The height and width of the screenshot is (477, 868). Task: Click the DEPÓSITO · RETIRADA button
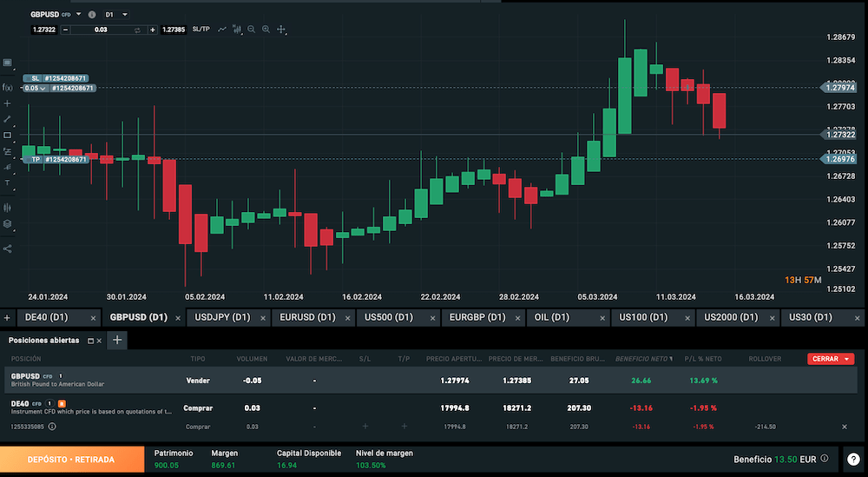click(71, 460)
